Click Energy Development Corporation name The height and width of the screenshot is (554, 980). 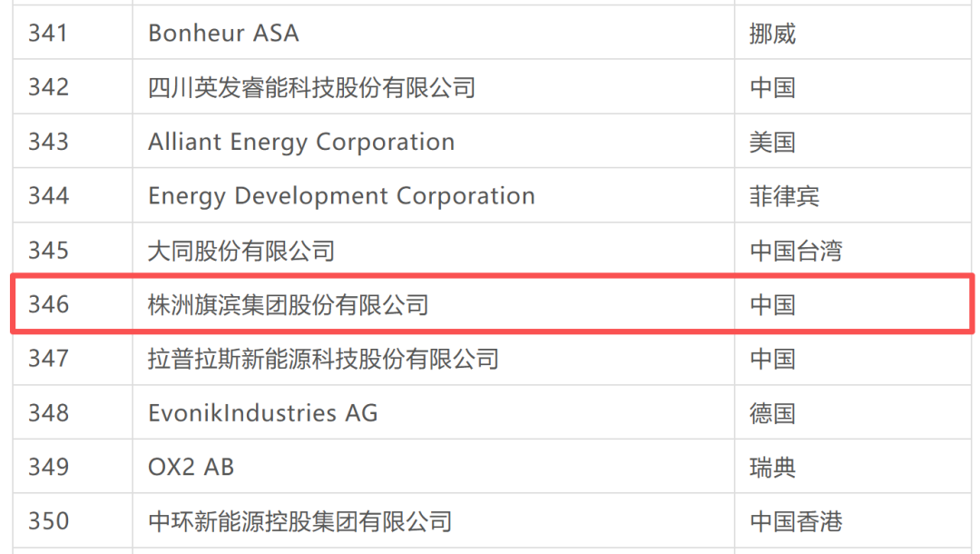(x=341, y=196)
